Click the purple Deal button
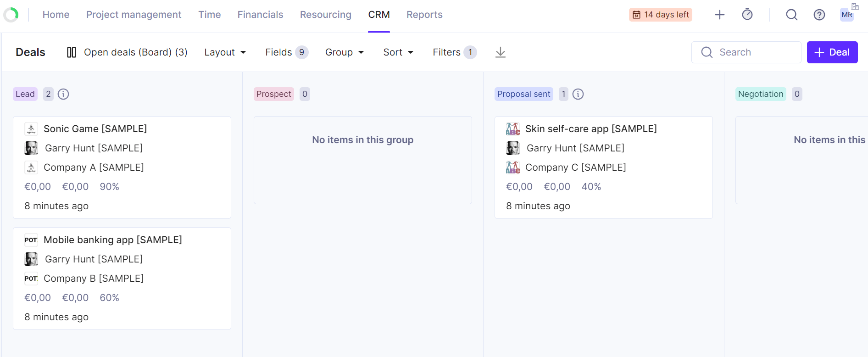Screen dimensions: 868x357 pyautogui.click(x=832, y=52)
